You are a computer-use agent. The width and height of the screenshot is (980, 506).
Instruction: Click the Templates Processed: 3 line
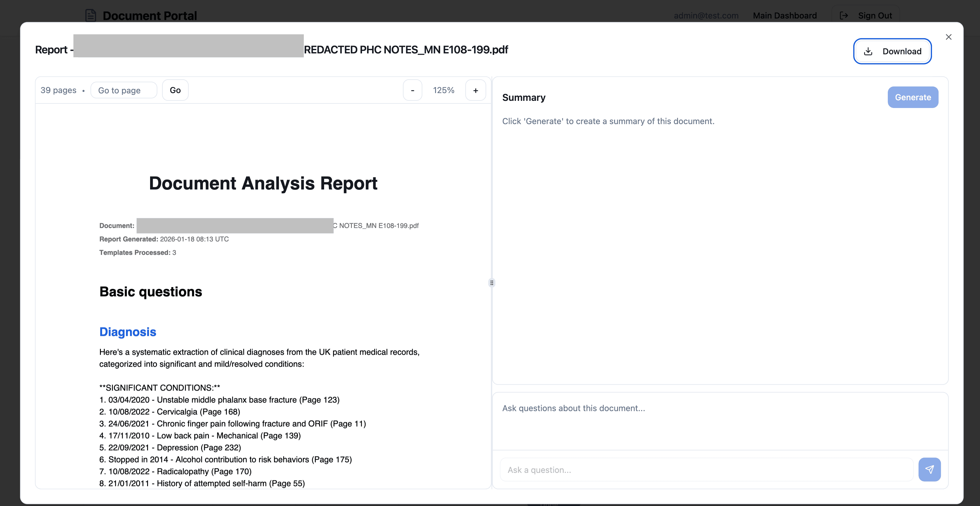tap(138, 252)
